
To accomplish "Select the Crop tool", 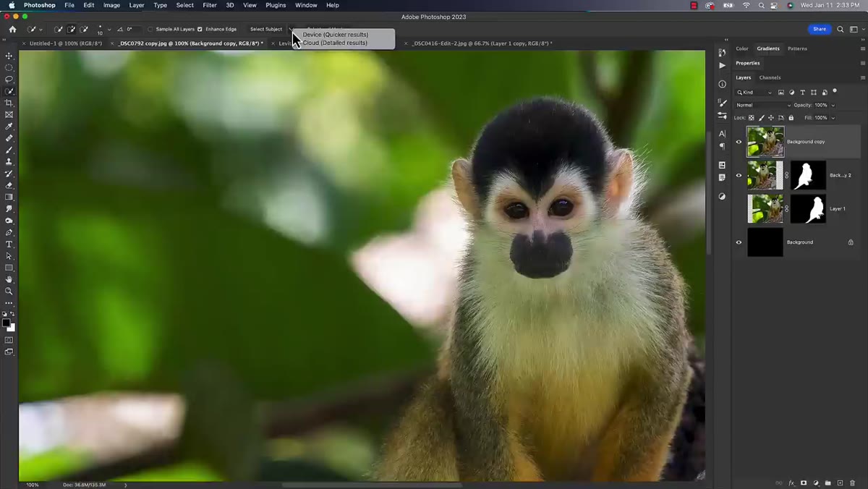I will point(9,103).
